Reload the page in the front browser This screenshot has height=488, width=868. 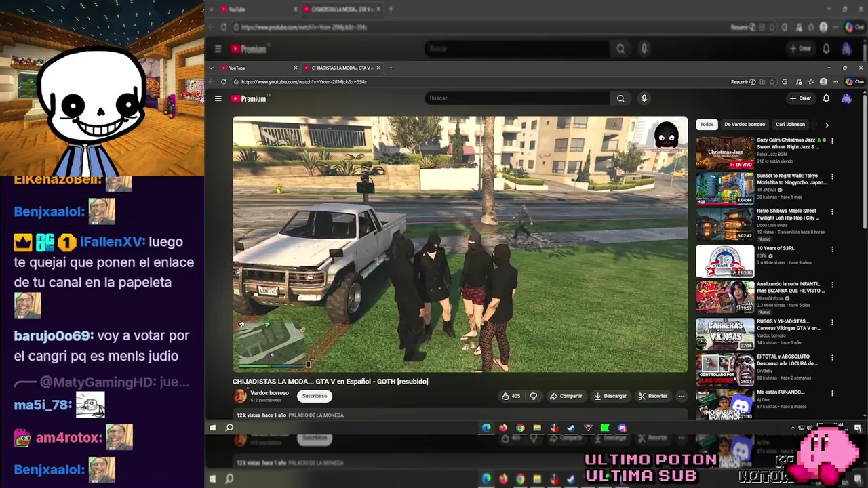(x=223, y=81)
